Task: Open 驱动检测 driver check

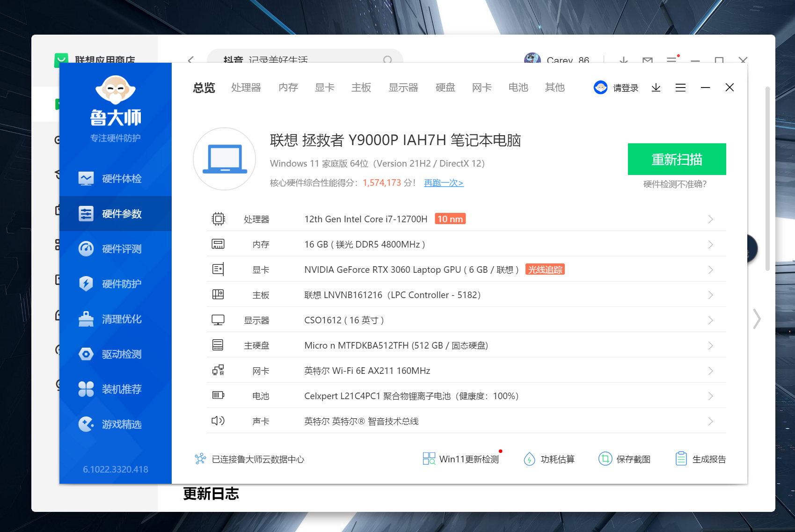Action: point(116,354)
